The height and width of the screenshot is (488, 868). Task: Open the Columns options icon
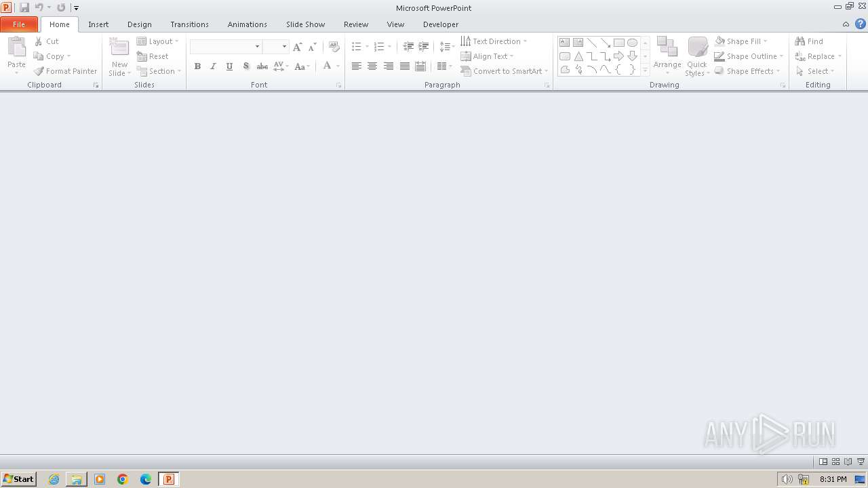pyautogui.click(x=444, y=66)
